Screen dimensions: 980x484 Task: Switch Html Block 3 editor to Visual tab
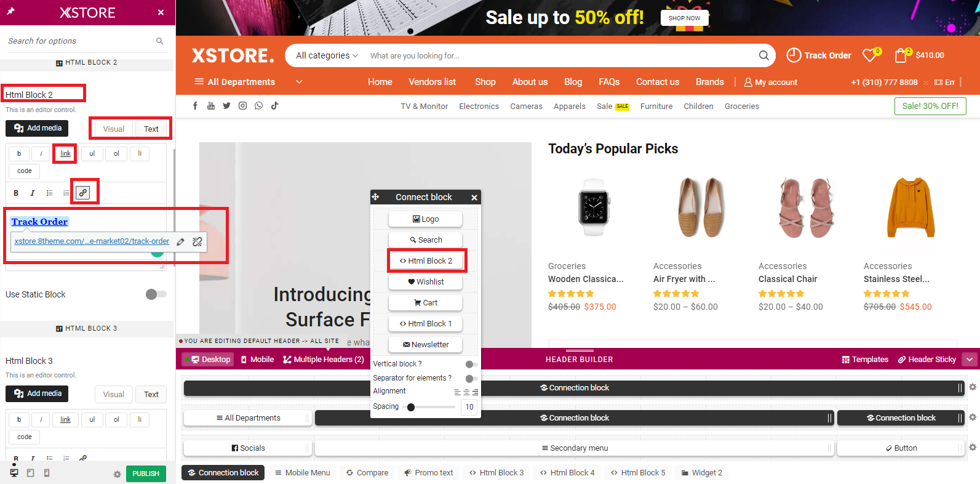pos(114,394)
